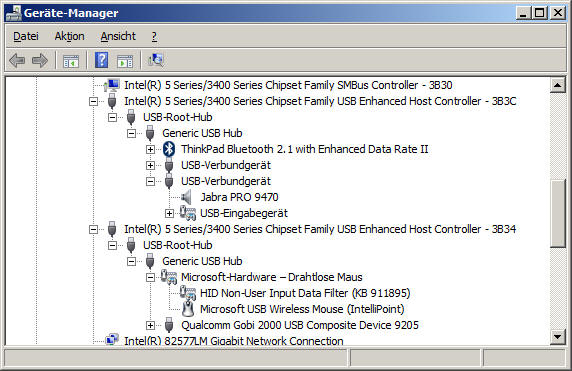Image resolution: width=572 pixels, height=371 pixels.
Task: Click the Microsoft USB Wireless Mouse icon
Action: click(x=188, y=309)
